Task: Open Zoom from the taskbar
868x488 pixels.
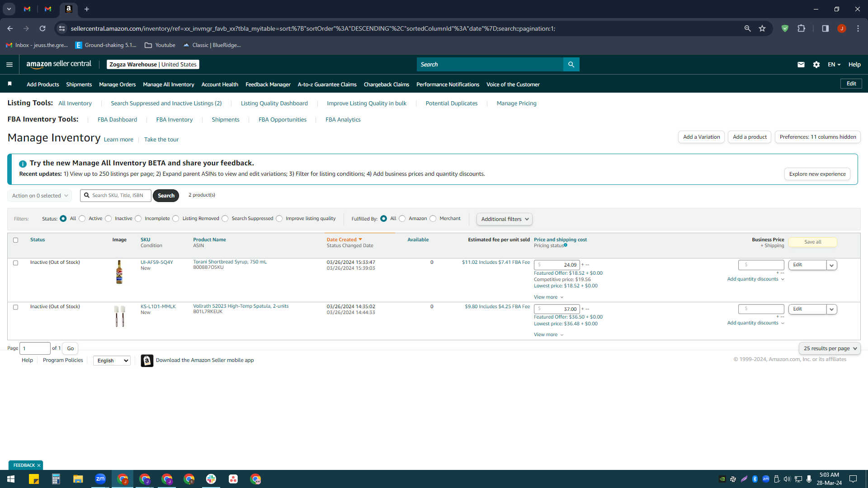Action: 100,479
